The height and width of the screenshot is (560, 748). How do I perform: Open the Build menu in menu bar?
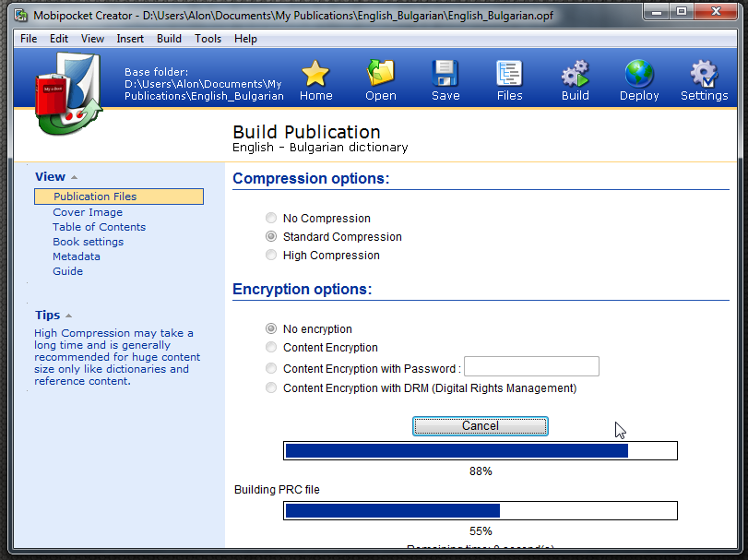pyautogui.click(x=170, y=39)
